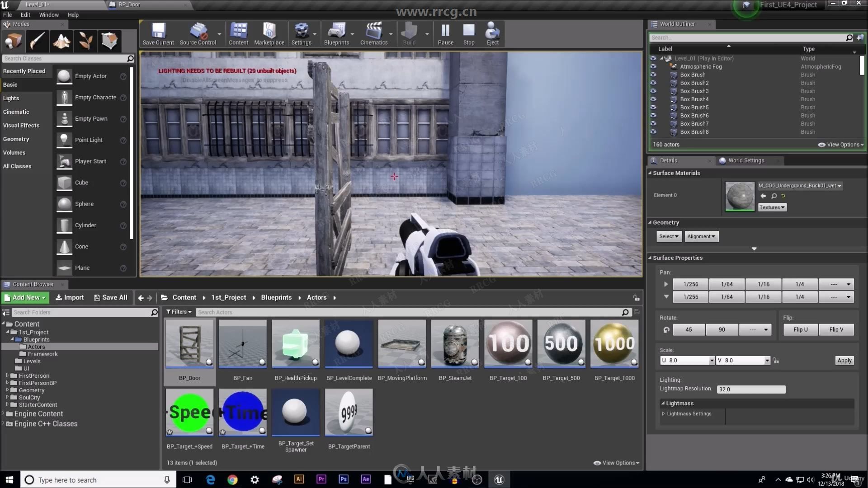Select the Marketplace toolbar icon
This screenshot has width=868, height=488.
[269, 34]
